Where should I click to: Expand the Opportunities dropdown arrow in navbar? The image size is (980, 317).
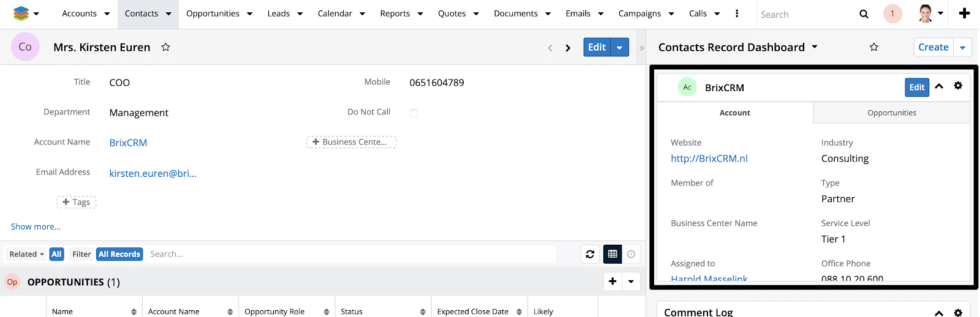[x=249, y=14]
